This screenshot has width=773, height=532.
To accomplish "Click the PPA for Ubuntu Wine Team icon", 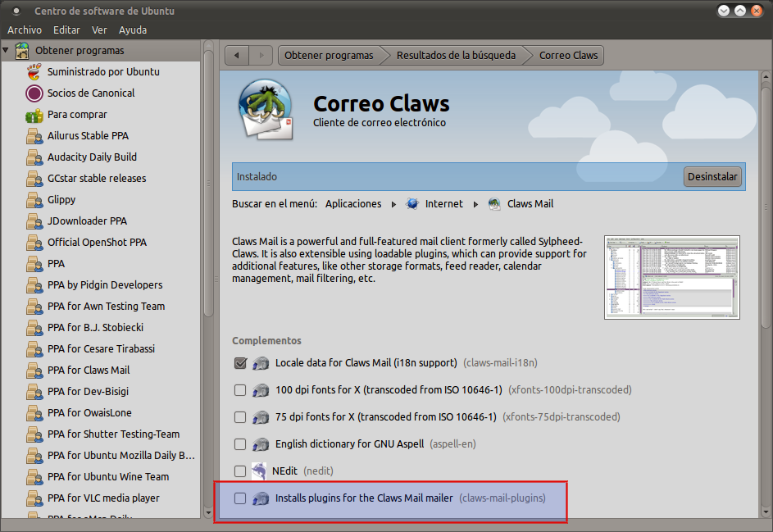I will coord(34,477).
